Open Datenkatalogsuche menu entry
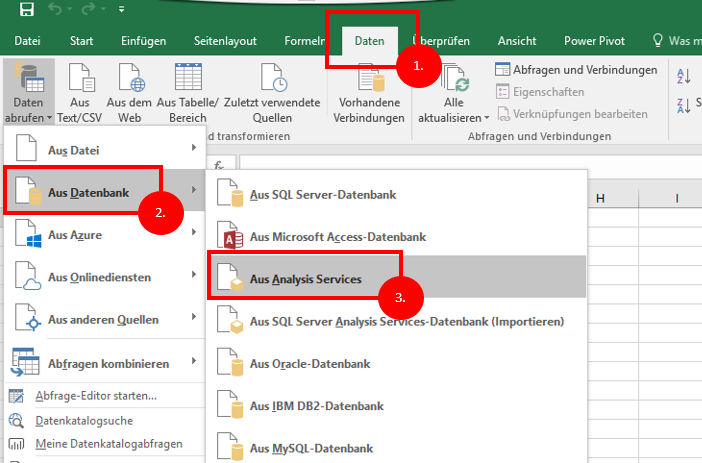The image size is (702, 463). tap(84, 420)
